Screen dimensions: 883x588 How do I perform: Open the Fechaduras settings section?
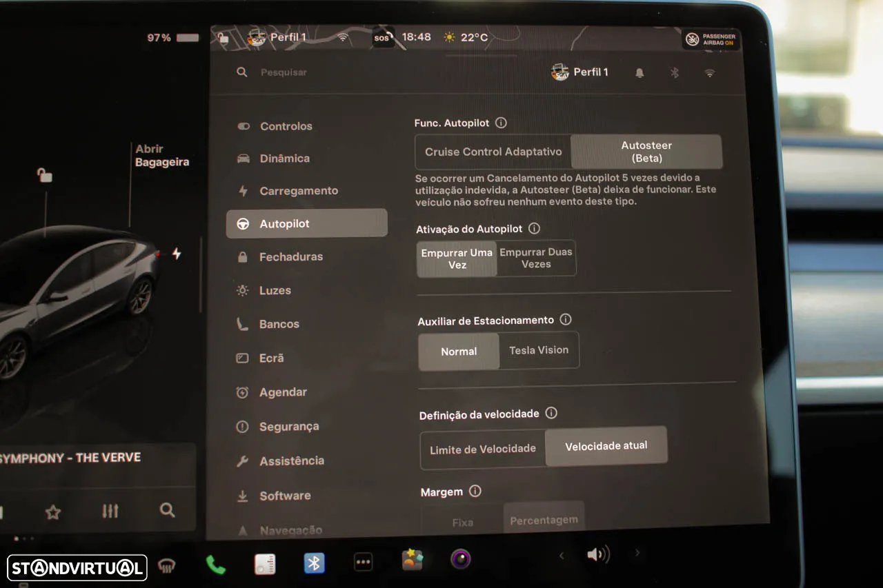pos(279,256)
